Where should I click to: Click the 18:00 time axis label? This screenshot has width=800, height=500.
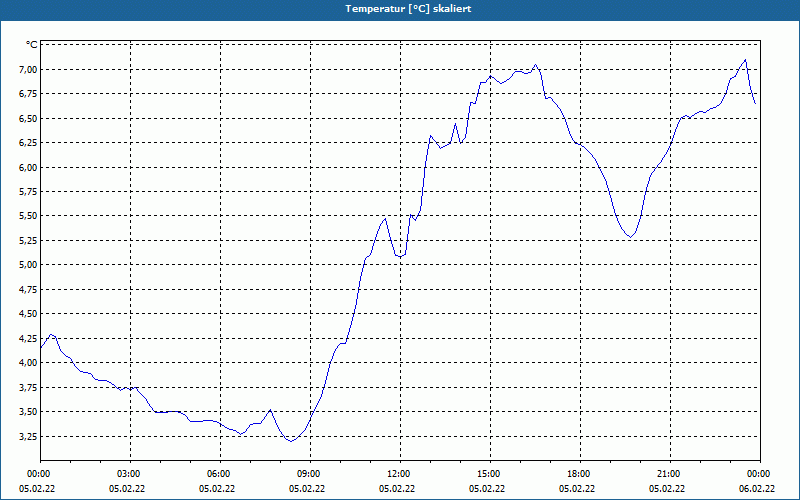point(580,474)
